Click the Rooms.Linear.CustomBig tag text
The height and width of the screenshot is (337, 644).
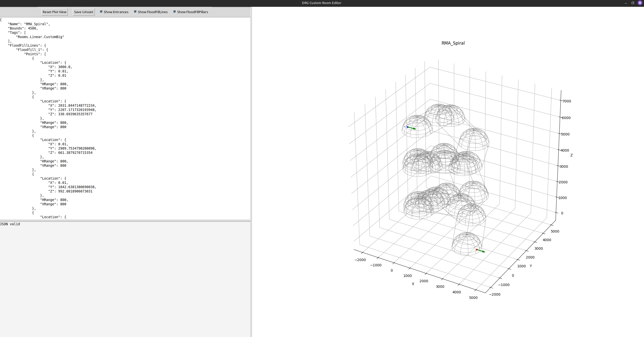point(40,37)
